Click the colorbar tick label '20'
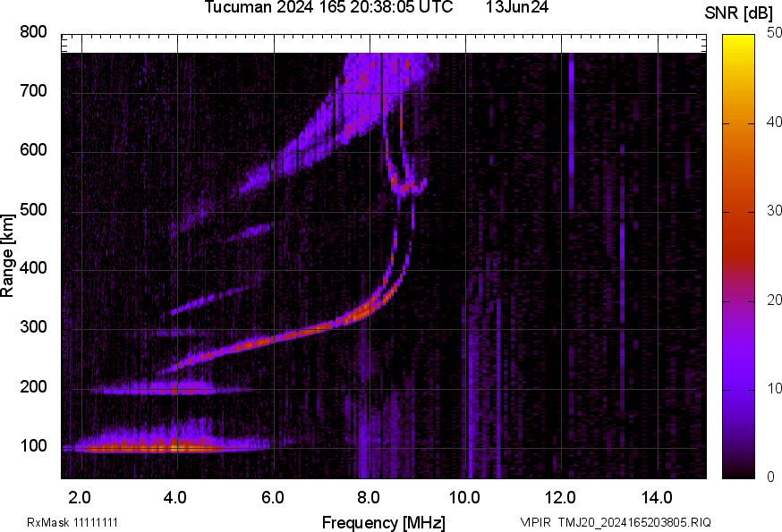The width and height of the screenshot is (782, 532). click(x=774, y=300)
